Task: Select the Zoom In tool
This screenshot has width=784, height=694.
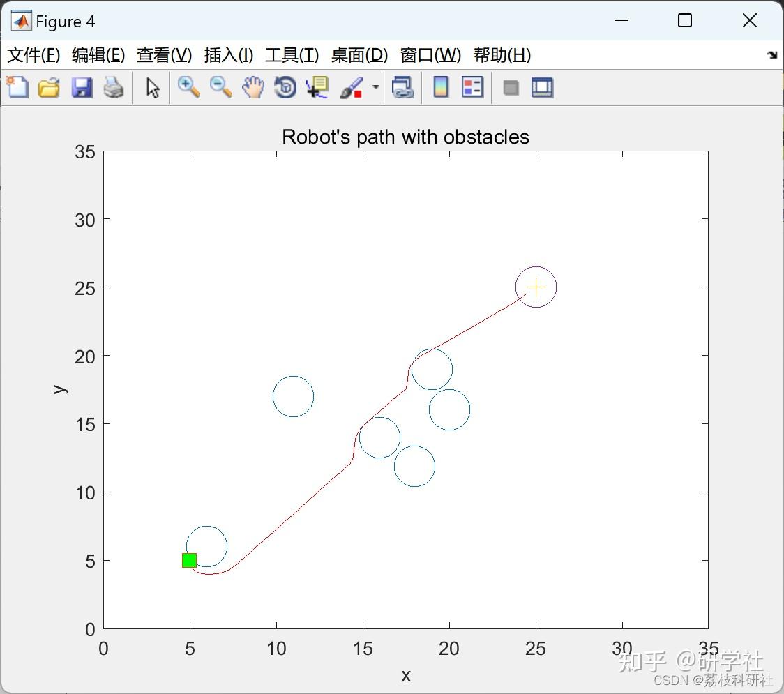Action: (188, 87)
